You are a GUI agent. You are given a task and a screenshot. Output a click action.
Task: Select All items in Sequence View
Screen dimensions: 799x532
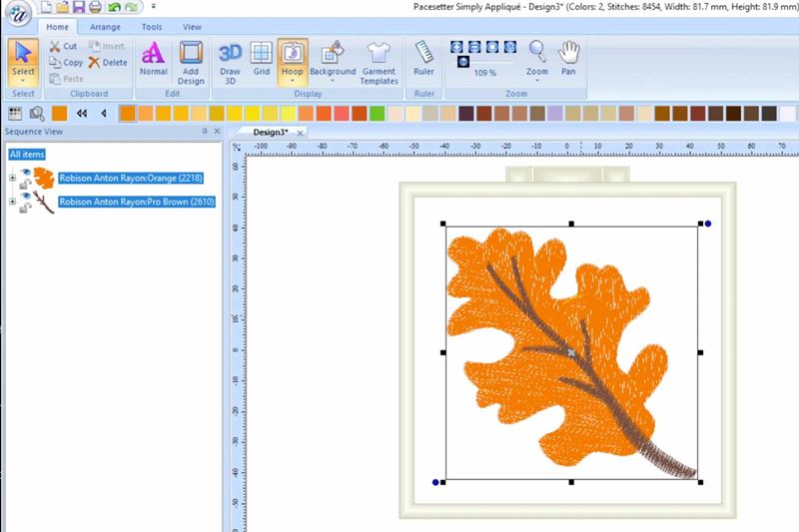27,154
